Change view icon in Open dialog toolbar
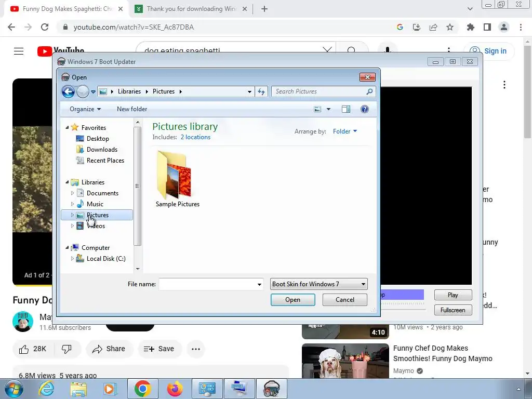The image size is (532, 399). coord(317,109)
